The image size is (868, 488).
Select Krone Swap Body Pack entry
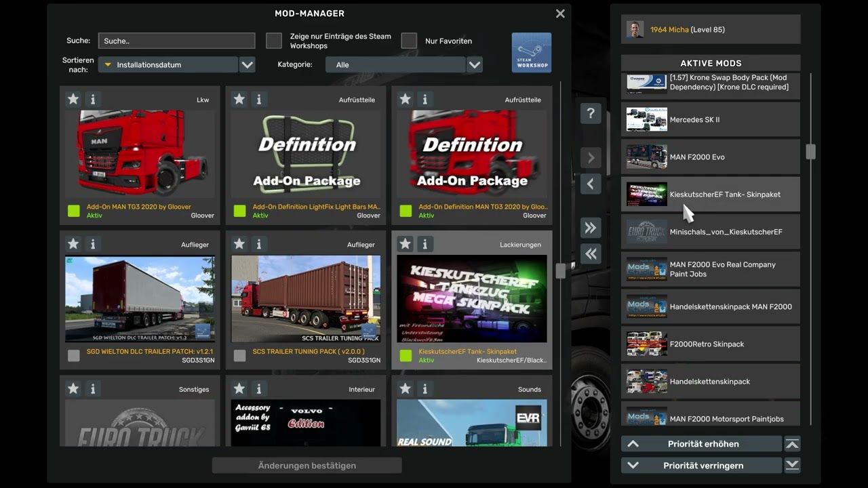click(711, 86)
